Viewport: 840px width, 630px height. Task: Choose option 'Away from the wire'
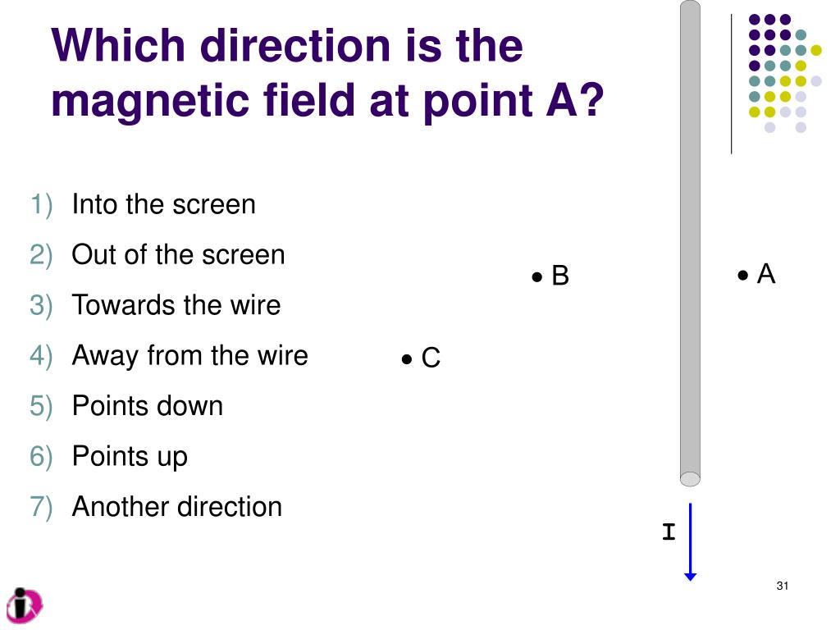189,355
